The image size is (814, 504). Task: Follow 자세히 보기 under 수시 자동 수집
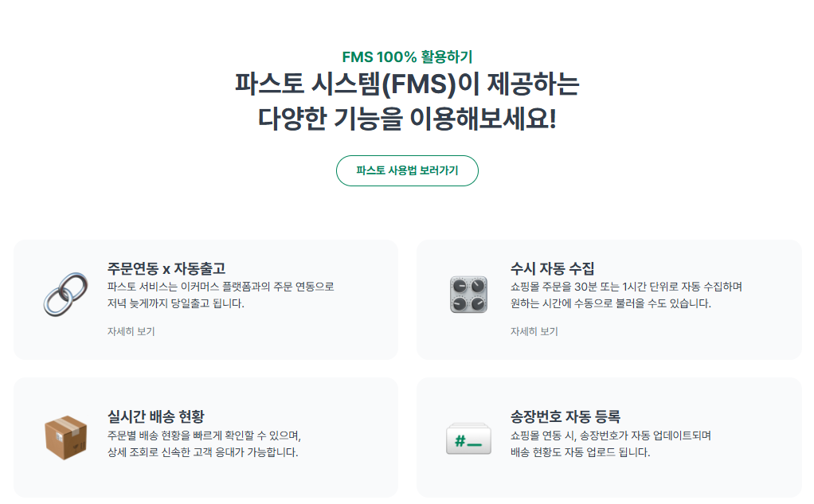click(x=534, y=331)
